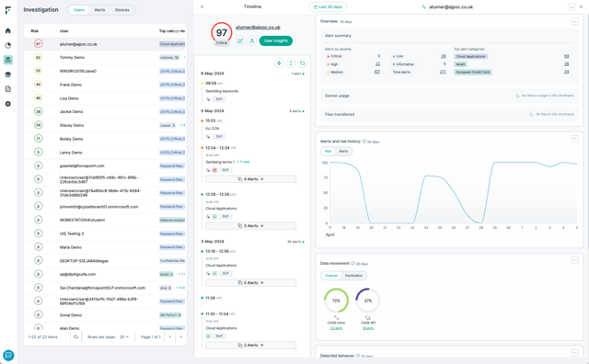Click the 27% CASB API donut chart
The image size is (589, 364).
point(368,301)
